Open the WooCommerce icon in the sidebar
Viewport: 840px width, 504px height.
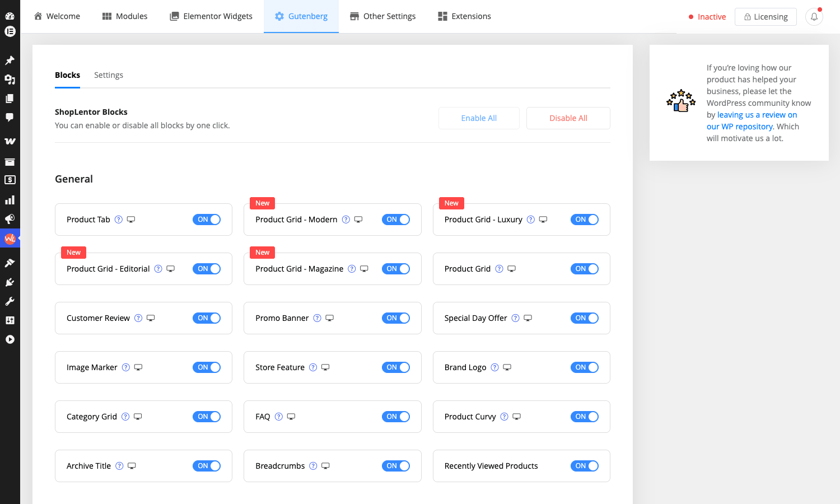tap(10, 141)
